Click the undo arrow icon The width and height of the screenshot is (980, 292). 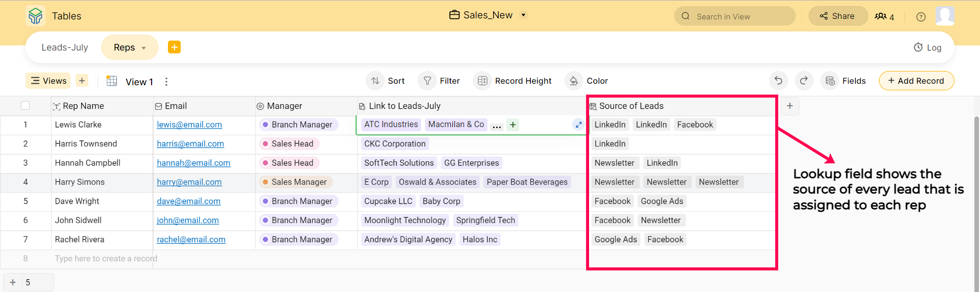click(x=778, y=81)
